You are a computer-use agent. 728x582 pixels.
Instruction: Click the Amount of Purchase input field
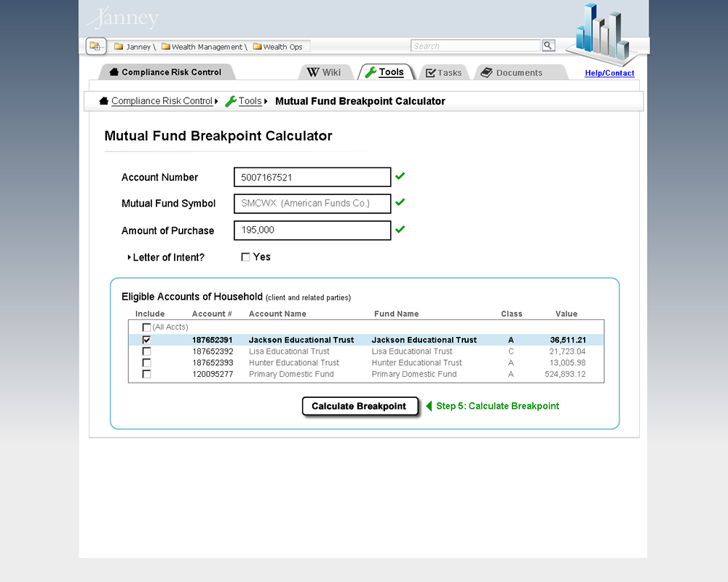[x=312, y=230]
